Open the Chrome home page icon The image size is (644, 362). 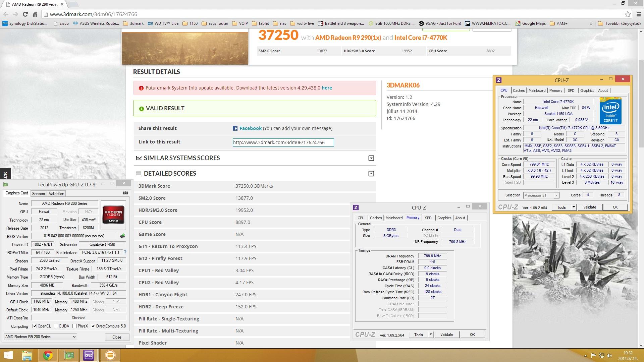click(35, 14)
